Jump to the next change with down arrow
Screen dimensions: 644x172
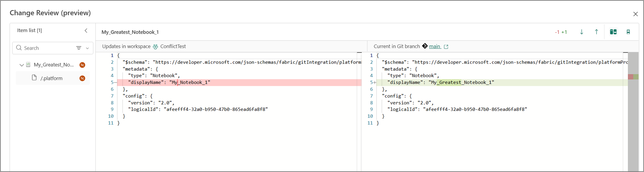[x=581, y=32]
